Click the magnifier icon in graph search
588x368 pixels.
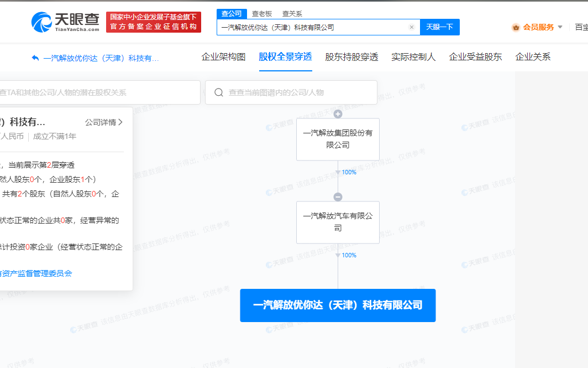tap(219, 92)
